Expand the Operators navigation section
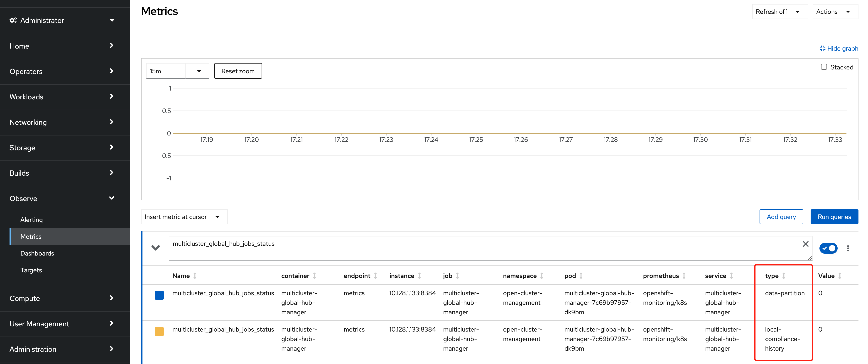Screen dimensions: 868x364 point(65,71)
